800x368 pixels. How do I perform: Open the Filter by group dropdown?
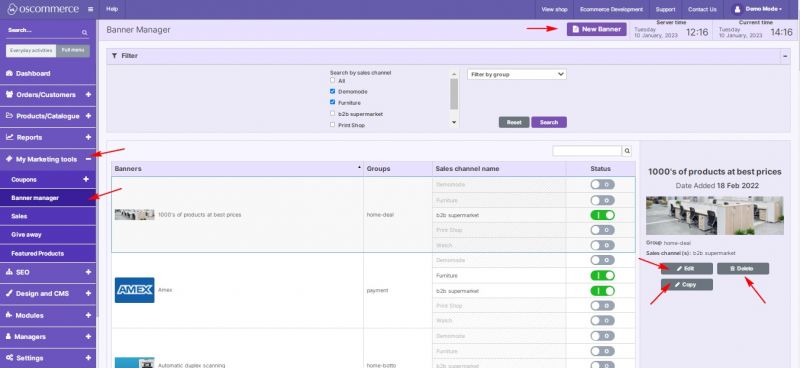[x=516, y=75]
